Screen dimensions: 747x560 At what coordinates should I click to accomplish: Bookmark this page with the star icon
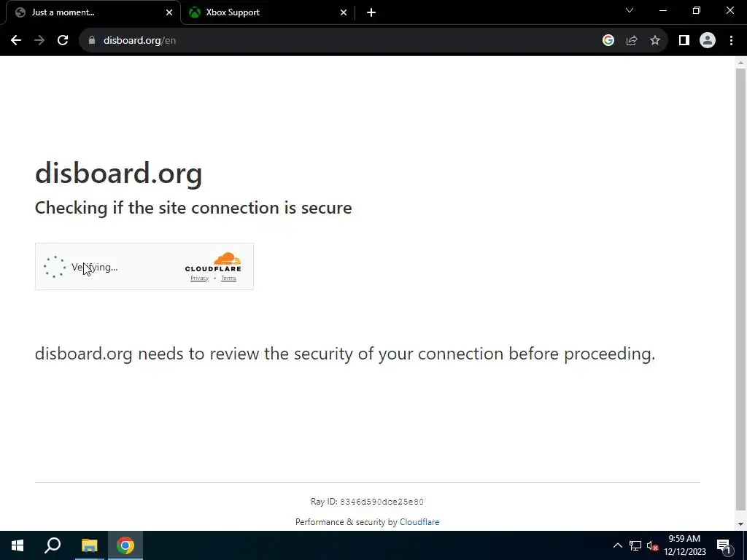coord(655,41)
